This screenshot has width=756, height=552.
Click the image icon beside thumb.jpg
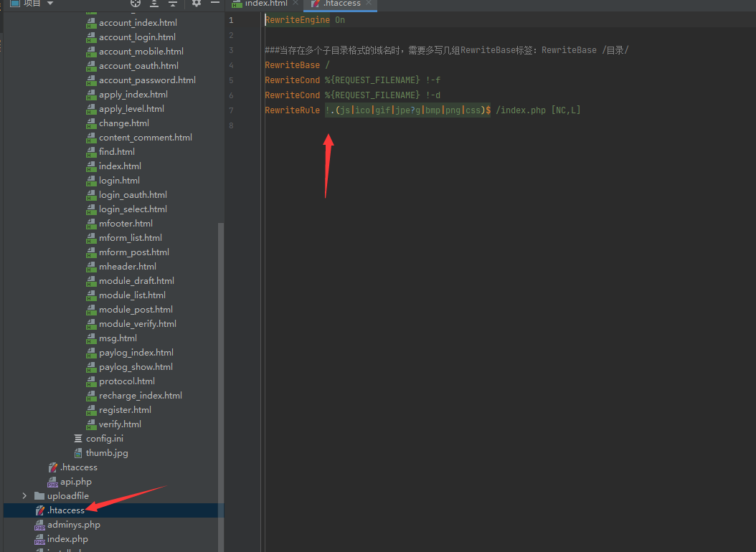78,453
